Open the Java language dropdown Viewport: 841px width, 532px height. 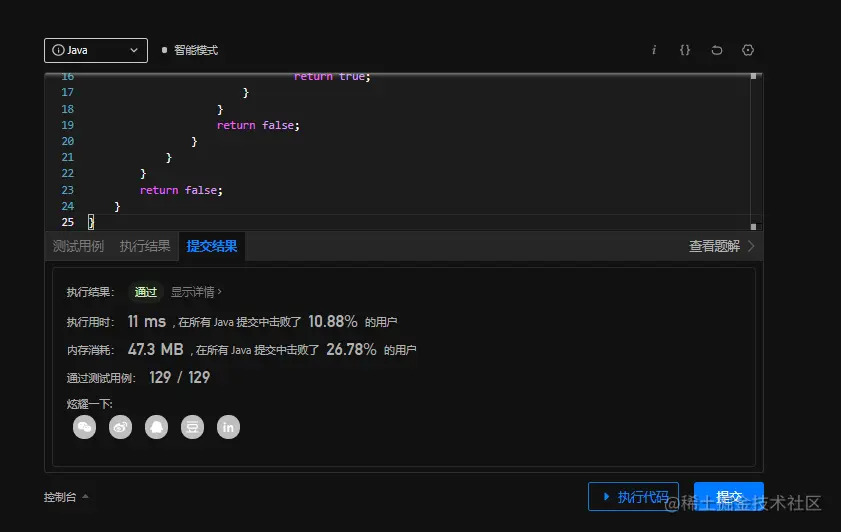(x=95, y=50)
